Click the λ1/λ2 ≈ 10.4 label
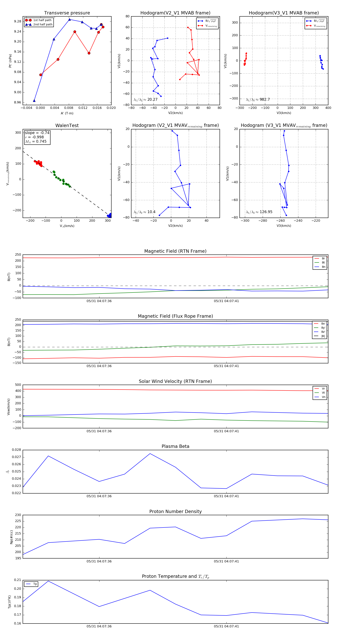The image size is (351, 644). tap(144, 212)
